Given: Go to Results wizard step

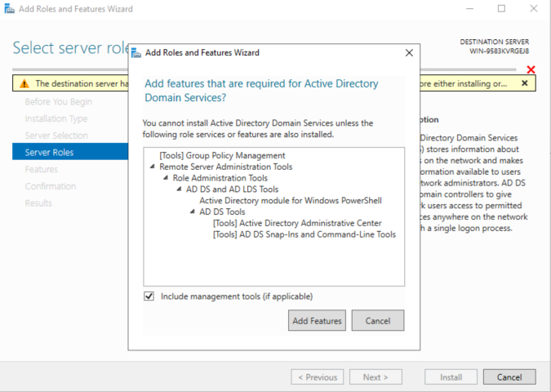Looking at the screenshot, I should (38, 203).
